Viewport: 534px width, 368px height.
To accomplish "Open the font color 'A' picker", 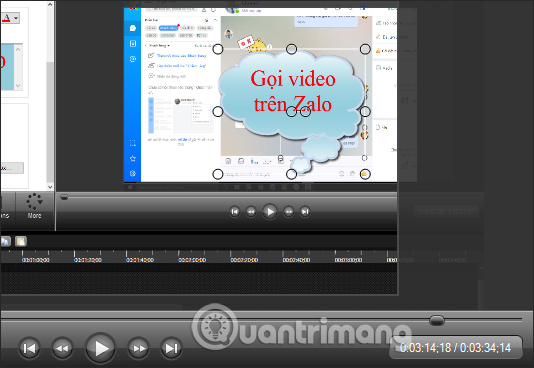I will coord(6,17).
